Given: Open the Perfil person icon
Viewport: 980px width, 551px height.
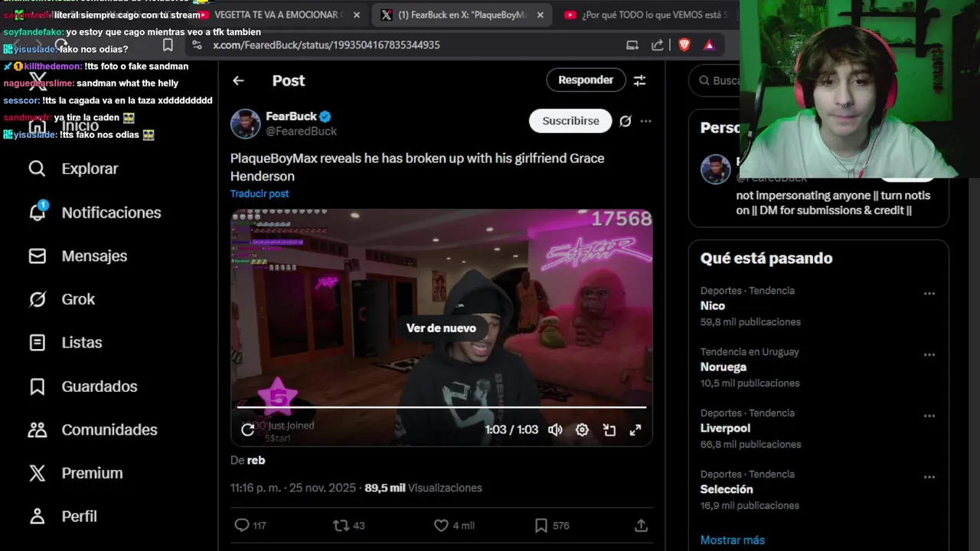Looking at the screenshot, I should (x=37, y=517).
